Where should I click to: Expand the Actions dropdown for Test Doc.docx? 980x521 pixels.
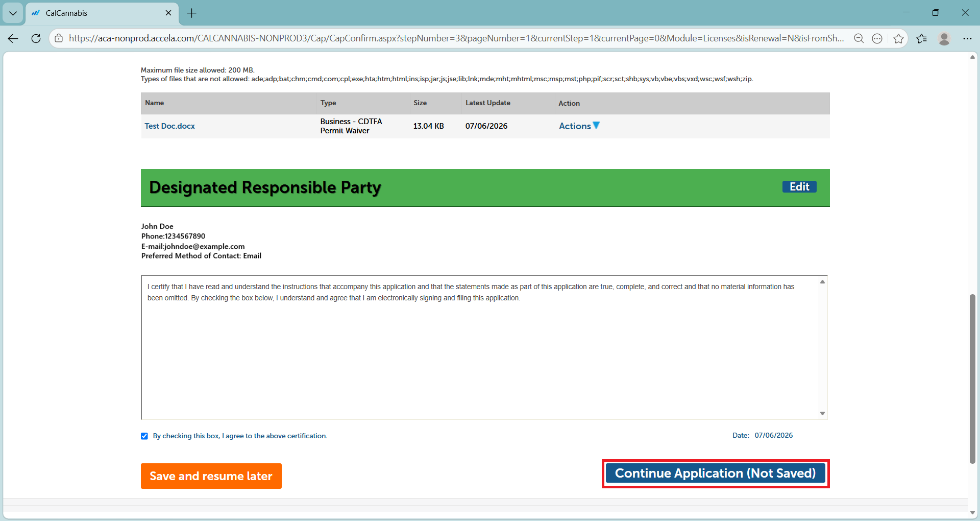point(579,126)
